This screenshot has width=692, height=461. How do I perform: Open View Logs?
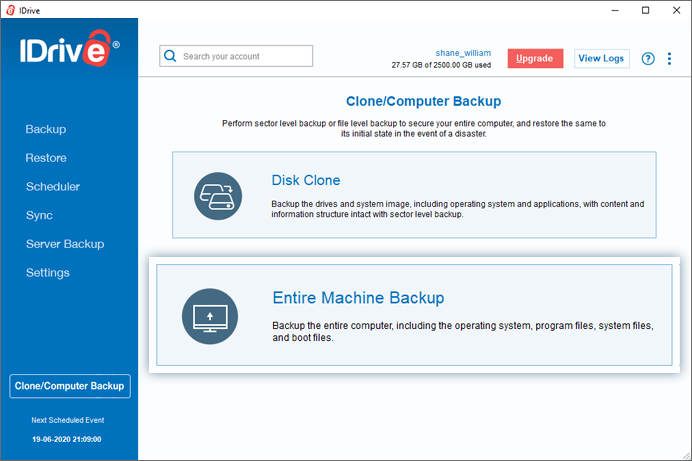tap(602, 58)
